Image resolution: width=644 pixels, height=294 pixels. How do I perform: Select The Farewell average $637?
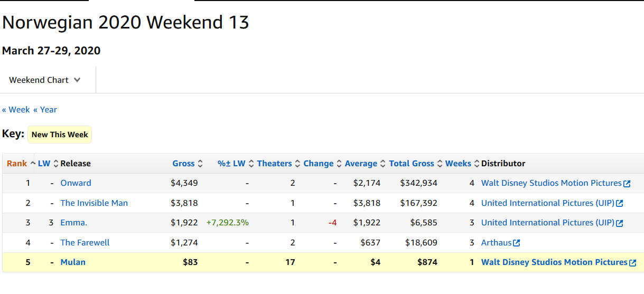(370, 243)
